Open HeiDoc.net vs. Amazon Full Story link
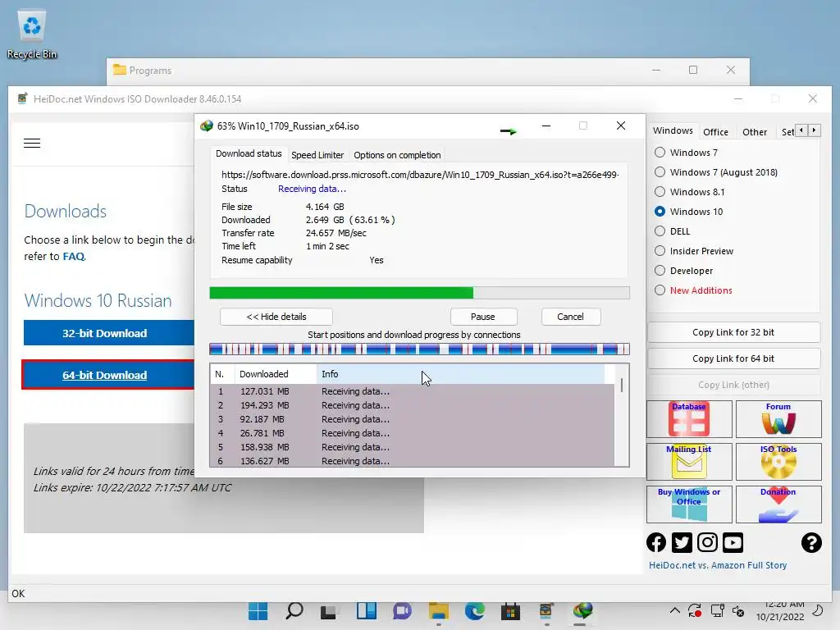The height and width of the screenshot is (630, 840). [x=717, y=565]
